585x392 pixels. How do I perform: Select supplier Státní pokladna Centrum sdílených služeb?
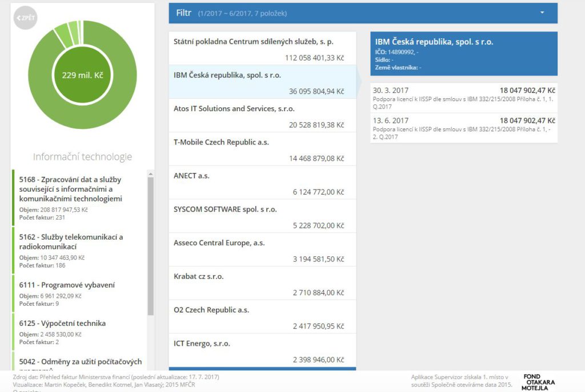pos(262,49)
